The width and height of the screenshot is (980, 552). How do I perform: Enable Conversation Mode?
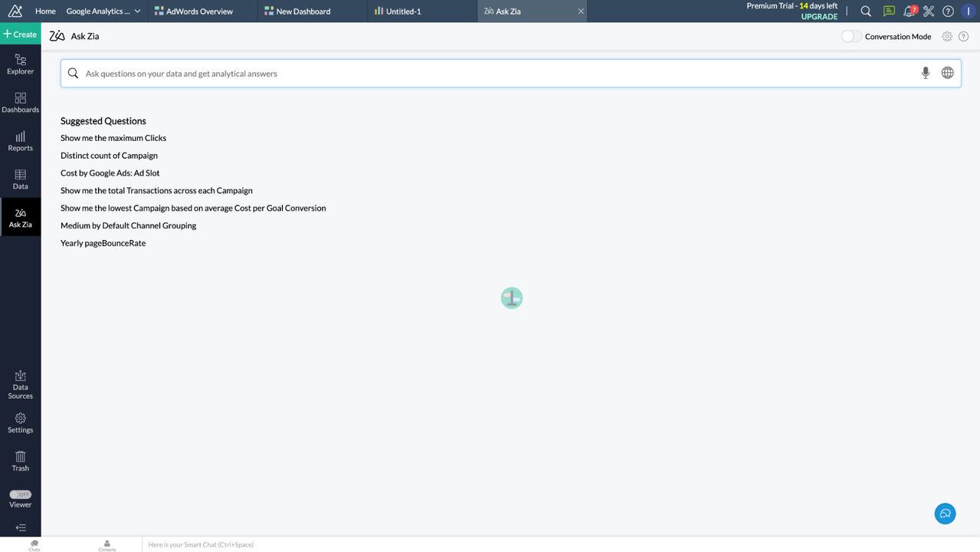pos(851,36)
